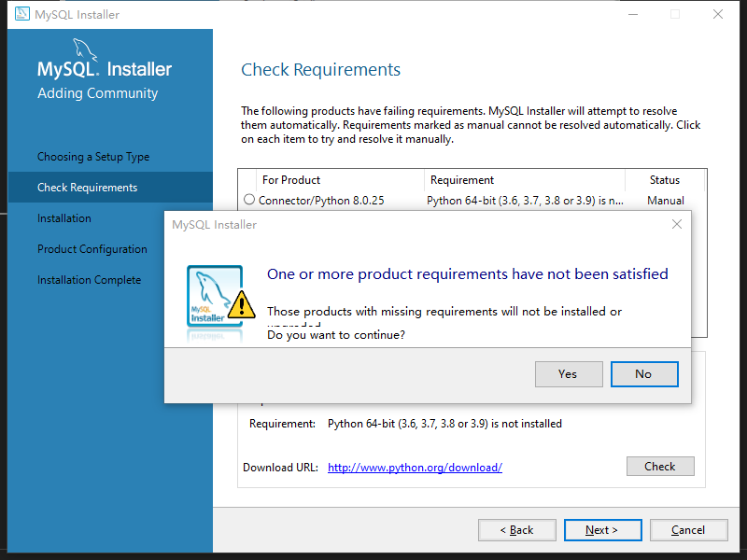Cancel the MySQL installation wizard

pos(688,530)
